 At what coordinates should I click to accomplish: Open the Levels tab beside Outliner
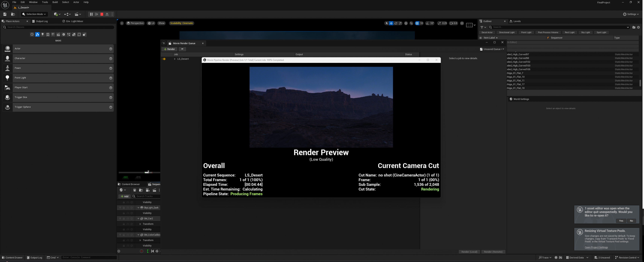point(515,21)
